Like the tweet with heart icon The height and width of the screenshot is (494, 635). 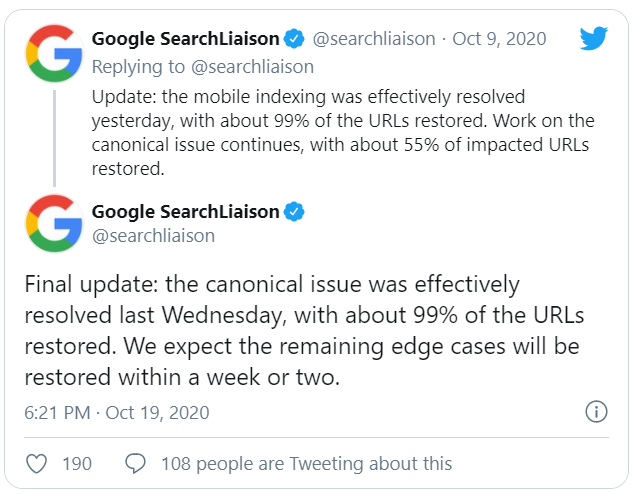36,463
